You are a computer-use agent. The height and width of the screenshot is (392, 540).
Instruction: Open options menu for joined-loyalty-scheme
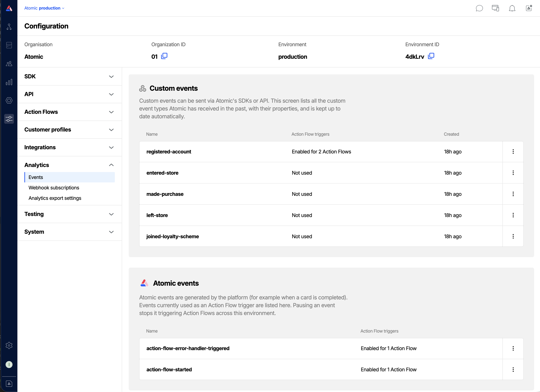click(513, 236)
